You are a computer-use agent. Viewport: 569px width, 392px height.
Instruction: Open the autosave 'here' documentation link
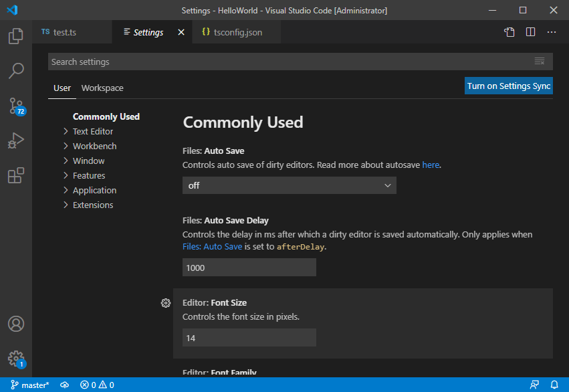tap(431, 165)
